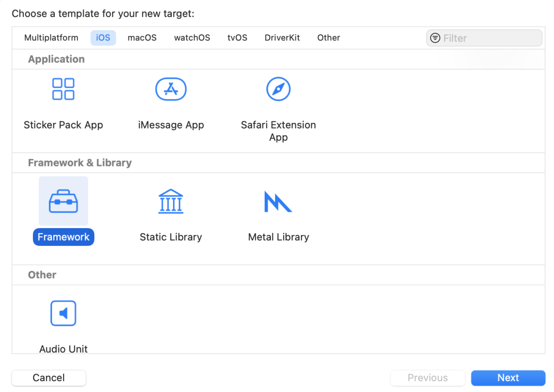The height and width of the screenshot is (392, 554).
Task: Click the Framework & Library section header
Action: pos(80,162)
